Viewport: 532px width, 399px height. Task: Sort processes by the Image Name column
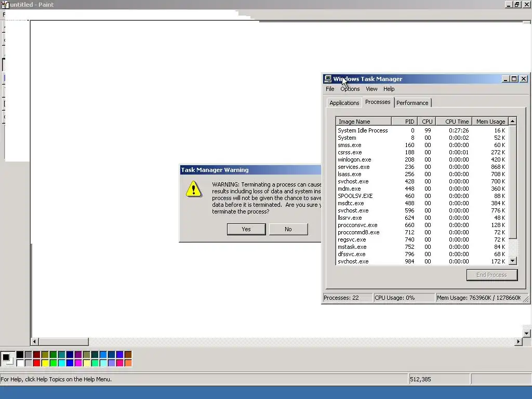click(x=363, y=122)
